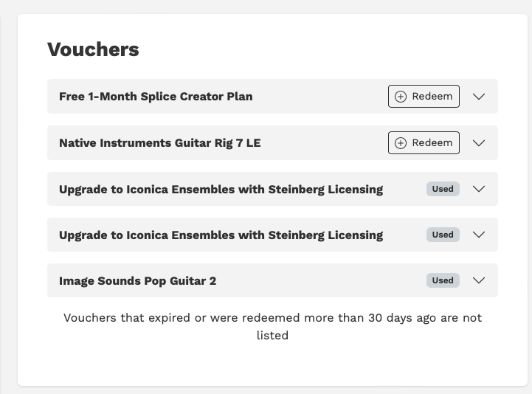The image size is (532, 394).
Task: Click Used badge on first Iconica Ensembles voucher
Action: (x=443, y=189)
